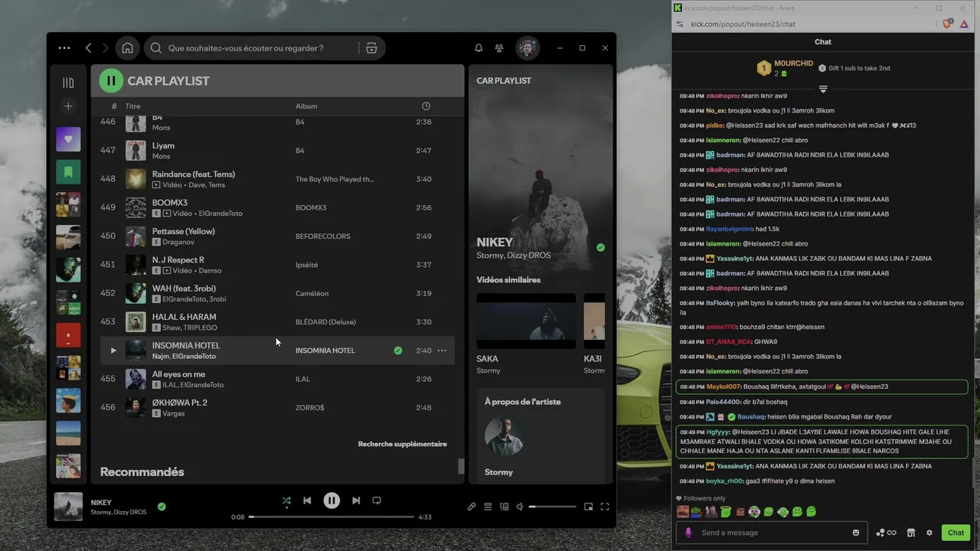
Task: Select the Pettasse (Yellow) track
Action: click(x=277, y=236)
